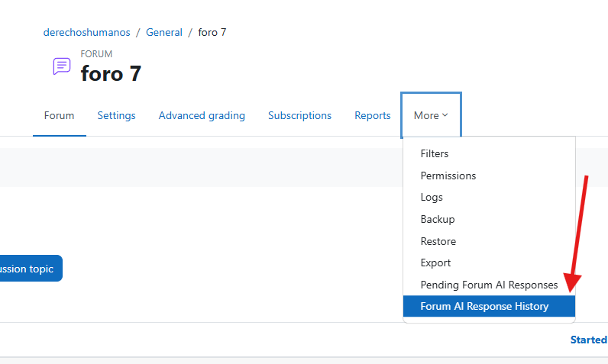Screen dimensions: 608x364
Task: Select Export from the dropdown list
Action: 435,263
